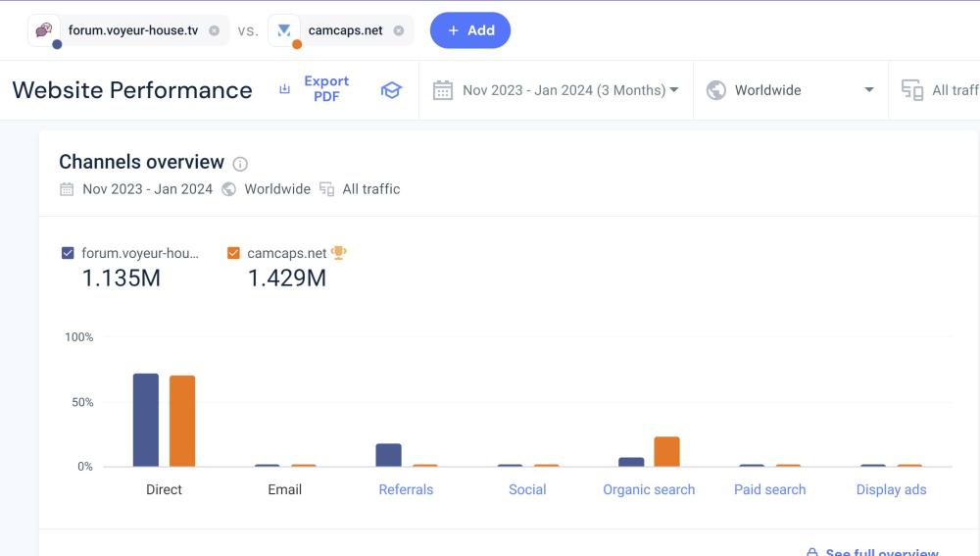Click the globe icon in country filter
Viewport: 980px width, 556px height.
(x=716, y=90)
